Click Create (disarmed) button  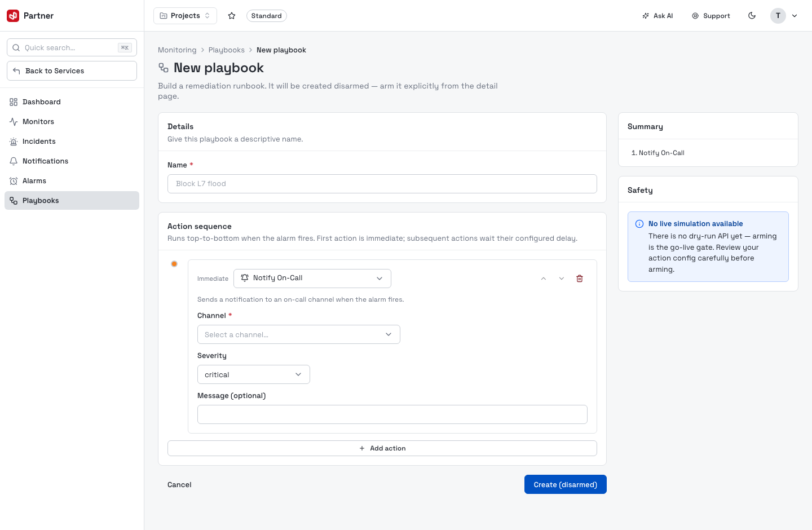tap(566, 484)
